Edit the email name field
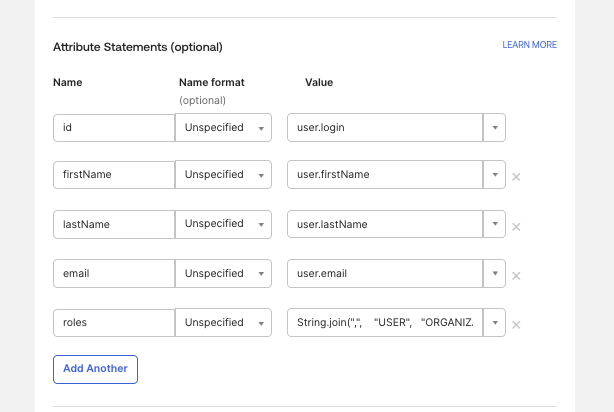 tap(114, 273)
